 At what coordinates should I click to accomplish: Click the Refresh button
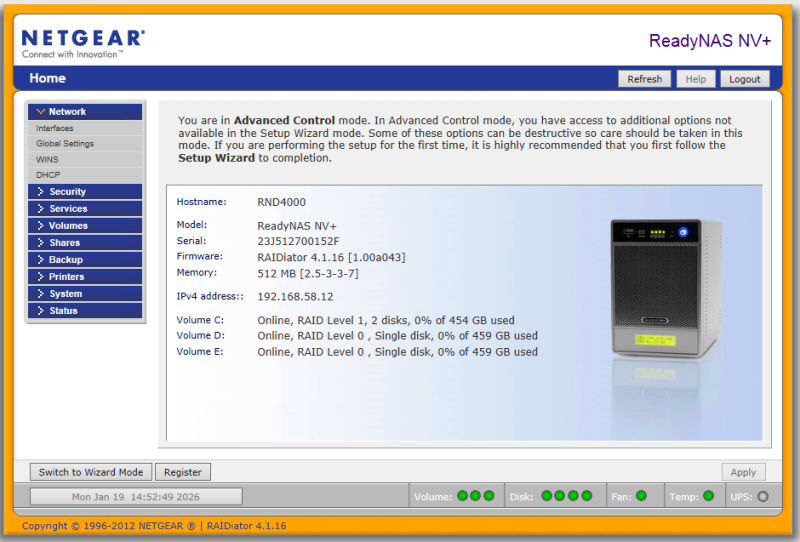[x=644, y=79]
